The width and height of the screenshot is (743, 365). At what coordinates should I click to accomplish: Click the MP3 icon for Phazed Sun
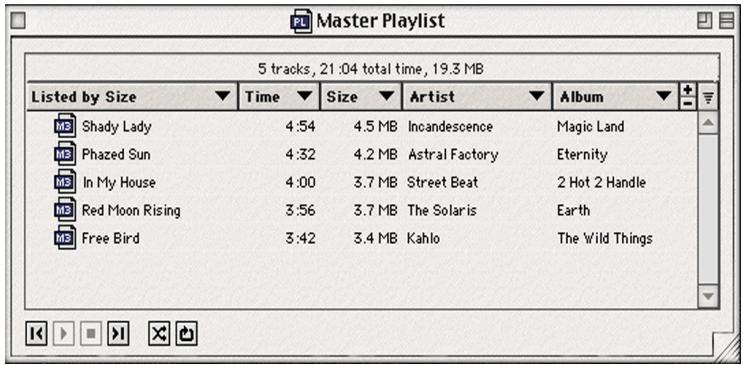[x=65, y=154]
